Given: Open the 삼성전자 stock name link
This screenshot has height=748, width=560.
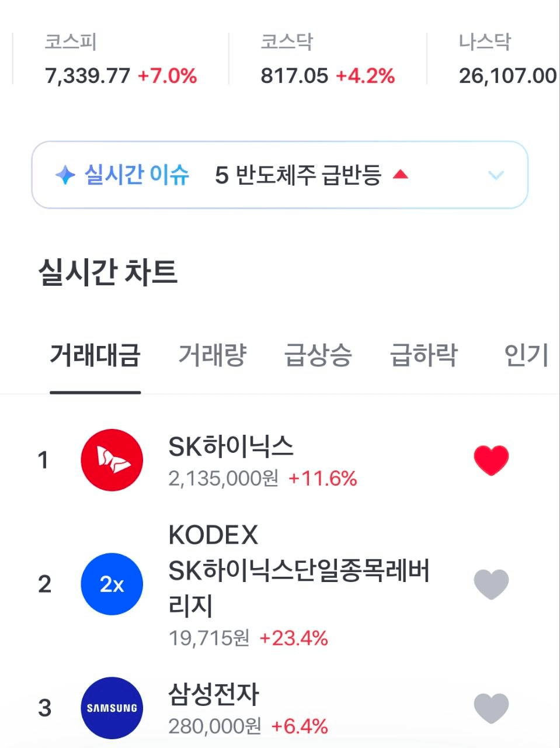Looking at the screenshot, I should 213,694.
